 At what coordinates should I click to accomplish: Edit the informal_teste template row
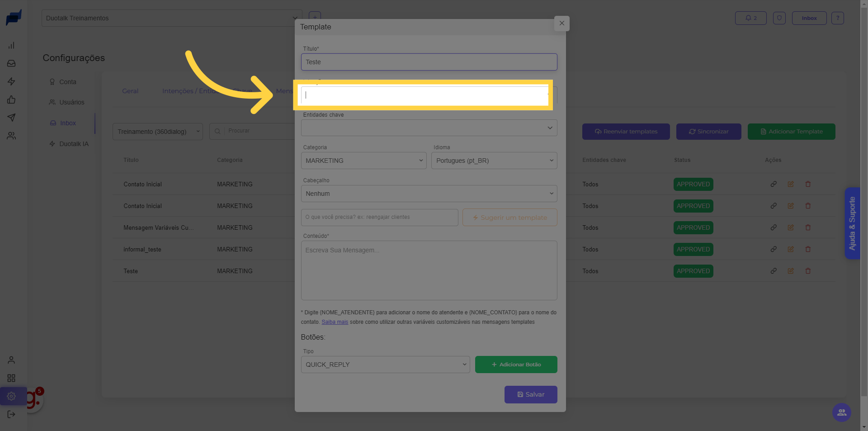(x=791, y=249)
